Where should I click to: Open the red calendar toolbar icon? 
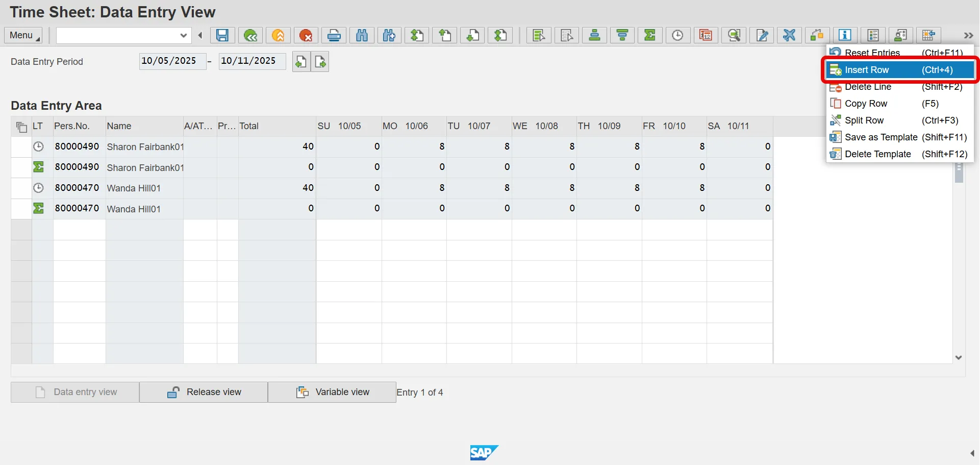[x=706, y=35]
